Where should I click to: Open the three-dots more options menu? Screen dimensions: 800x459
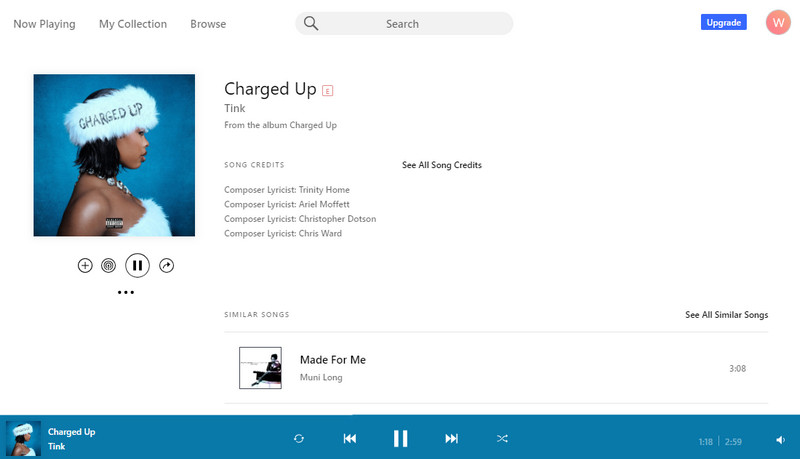126,292
